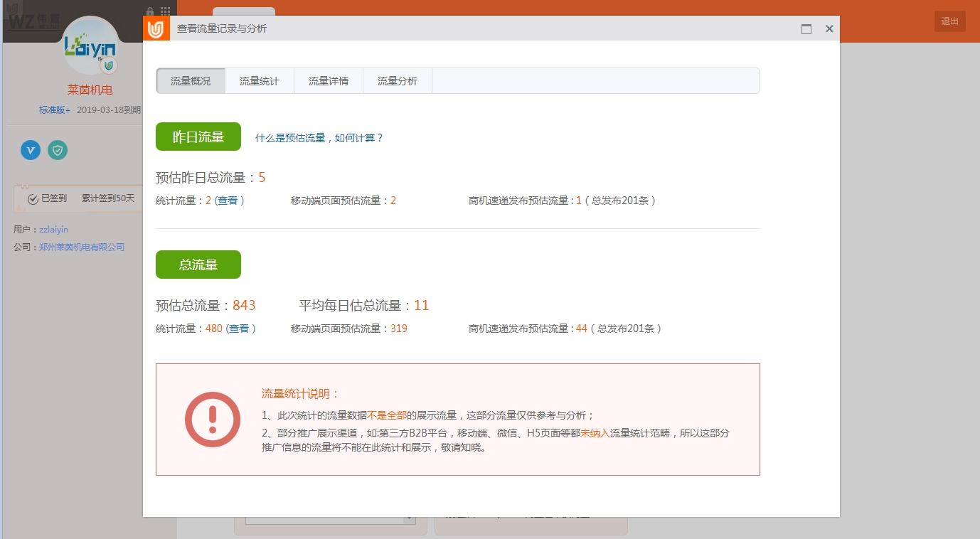Click the green 总流量 button
This screenshot has width=980, height=539.
(198, 265)
